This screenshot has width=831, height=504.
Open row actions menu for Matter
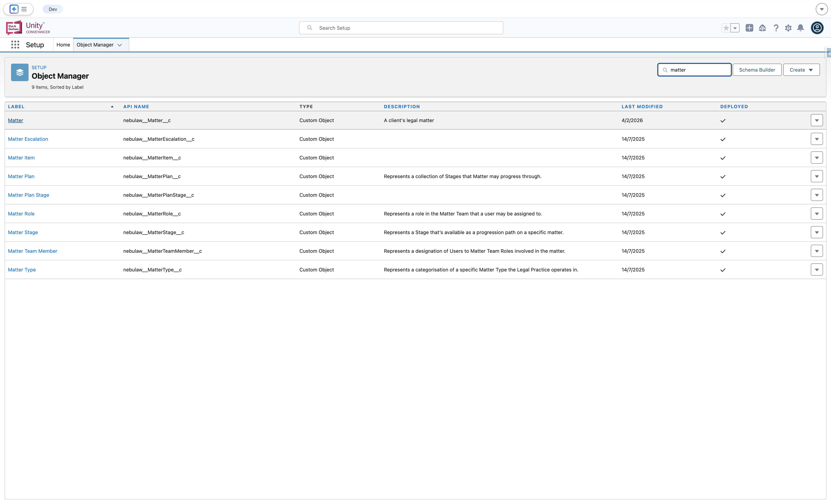817,120
